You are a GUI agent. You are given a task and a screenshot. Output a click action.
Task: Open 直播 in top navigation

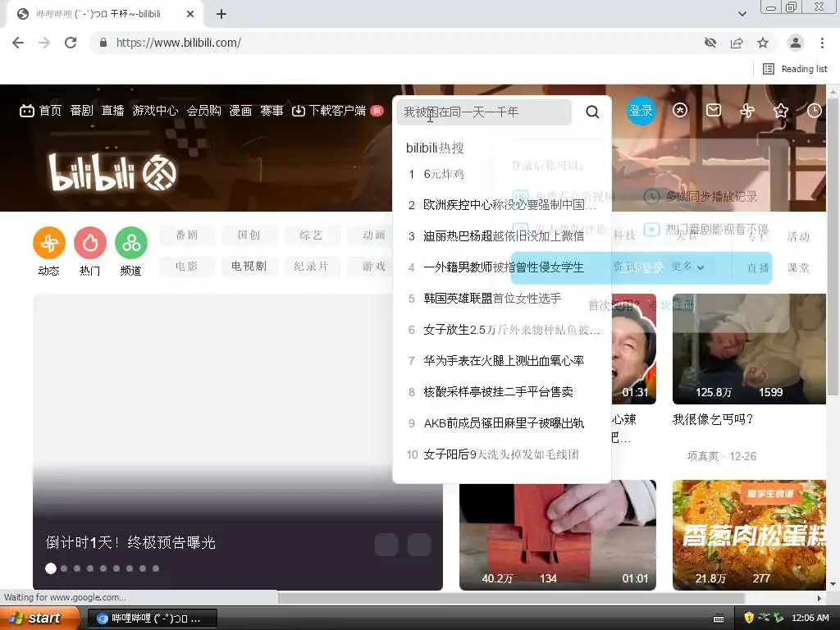point(112,111)
